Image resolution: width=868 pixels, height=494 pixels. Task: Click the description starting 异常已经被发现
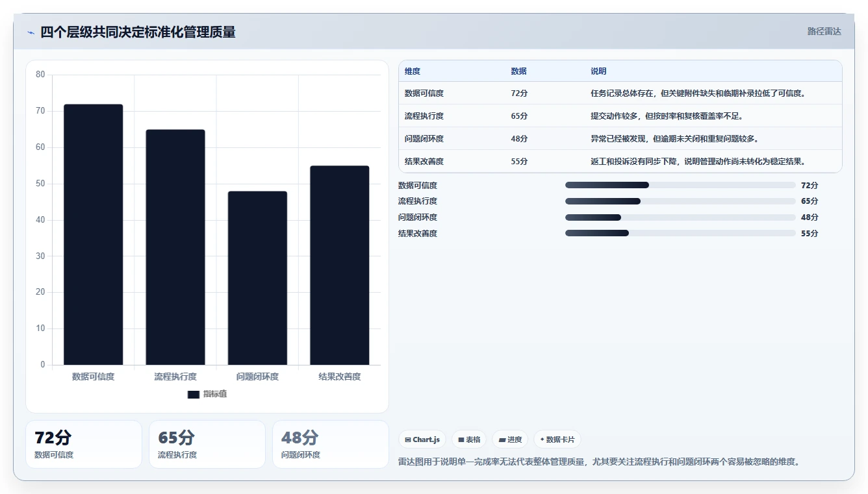tap(674, 139)
